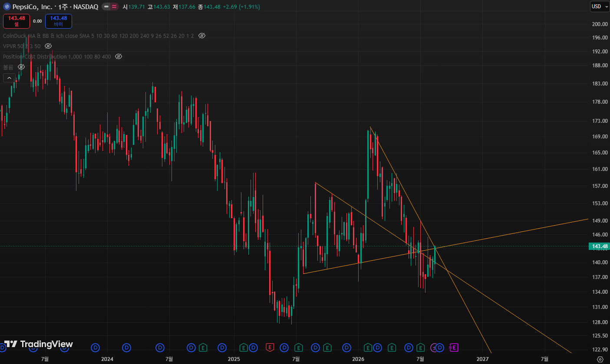Viewport: 610px width, 364px height.
Task: Click the 2024 label on the time axis
Action: click(x=107, y=359)
